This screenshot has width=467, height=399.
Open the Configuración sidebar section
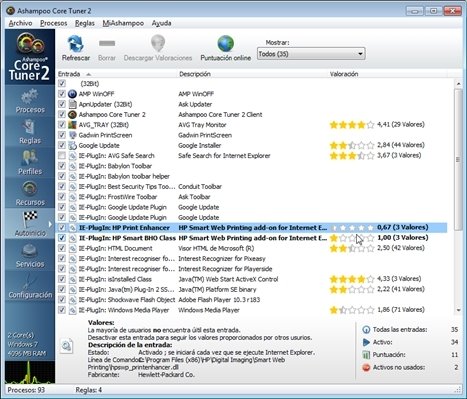click(x=30, y=286)
